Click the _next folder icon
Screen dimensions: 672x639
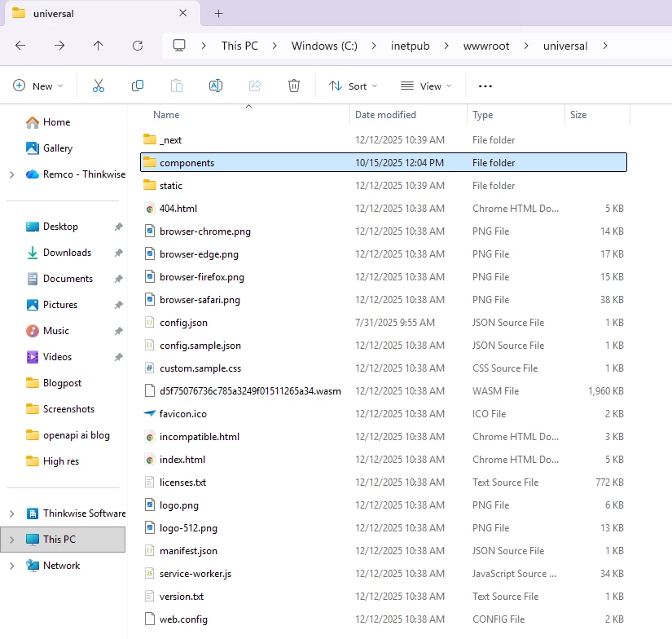150,139
